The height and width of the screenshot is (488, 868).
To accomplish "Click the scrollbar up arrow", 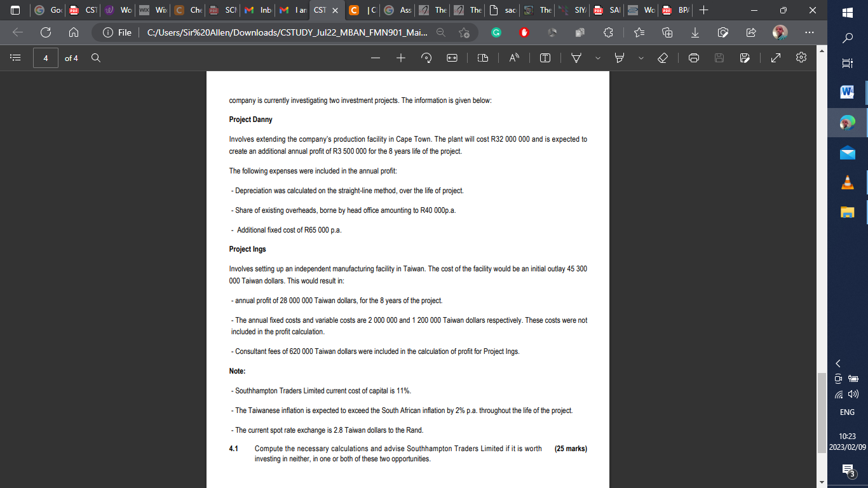I will [x=822, y=50].
